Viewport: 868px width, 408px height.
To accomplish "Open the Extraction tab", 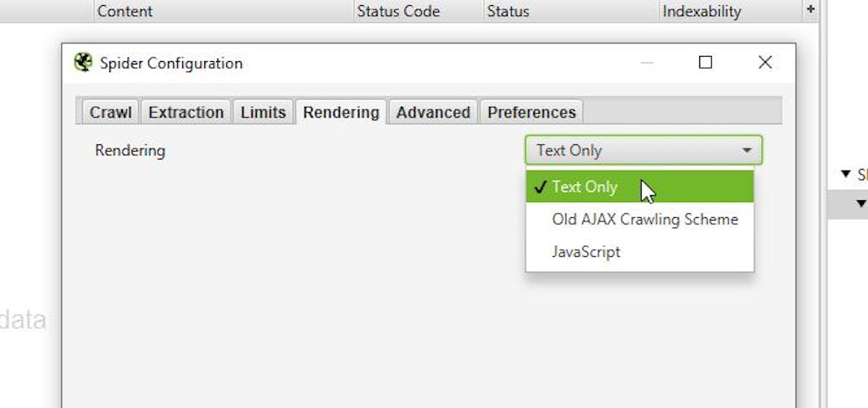I will tap(186, 113).
